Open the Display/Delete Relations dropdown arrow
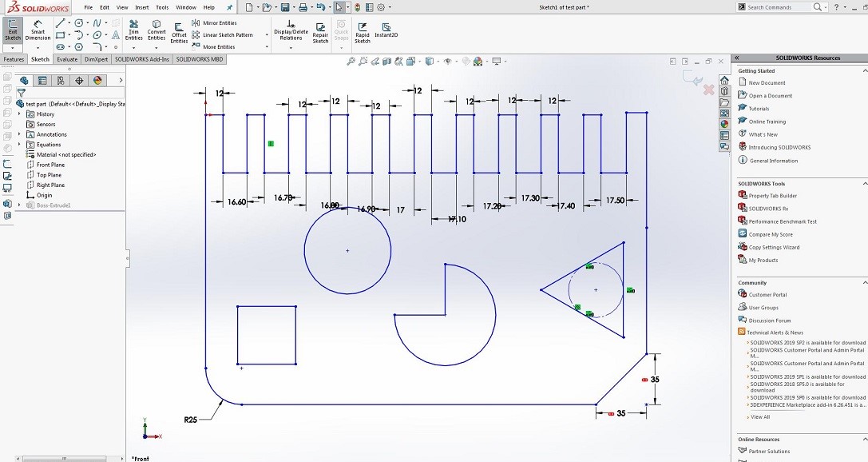868x462 pixels. click(291, 48)
